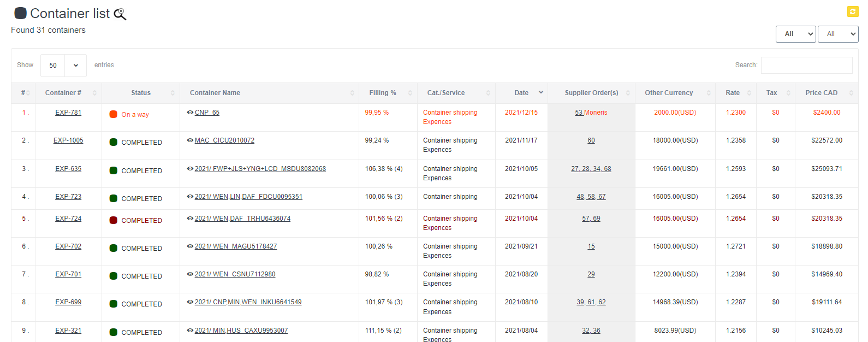Open the Show entries dropdown set to 50
The height and width of the screenshot is (342, 868).
pyautogui.click(x=63, y=66)
